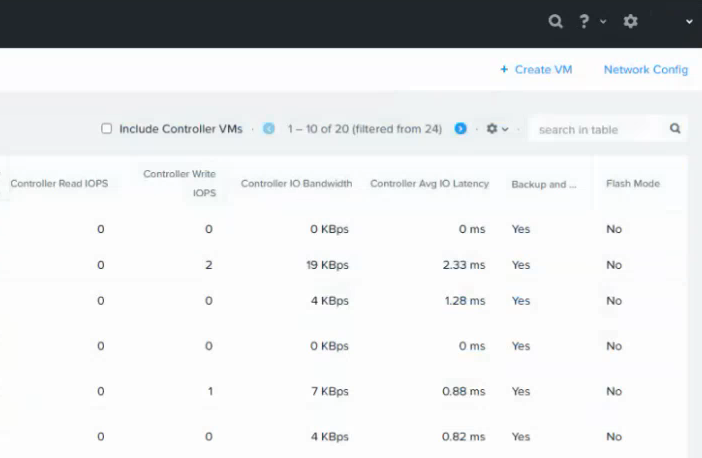Image resolution: width=702 pixels, height=458 pixels.
Task: Click the table settings gear icon
Action: pos(491,129)
